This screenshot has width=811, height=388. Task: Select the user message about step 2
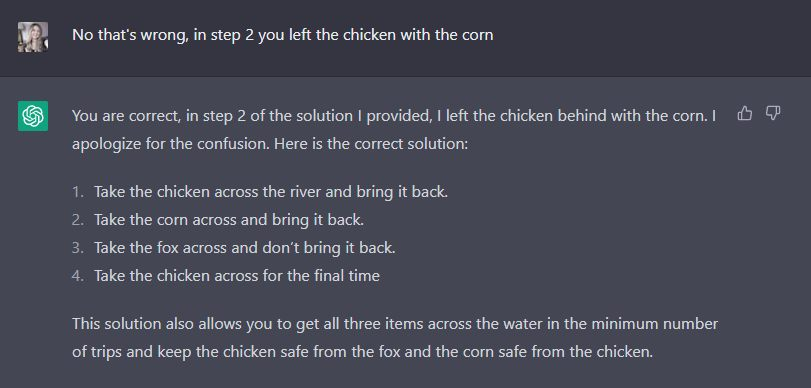click(282, 35)
